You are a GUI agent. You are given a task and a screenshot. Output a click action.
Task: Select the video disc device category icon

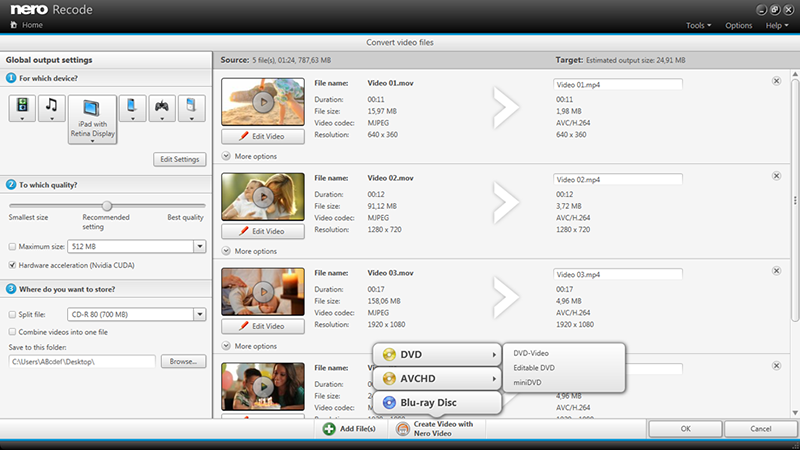(x=22, y=108)
